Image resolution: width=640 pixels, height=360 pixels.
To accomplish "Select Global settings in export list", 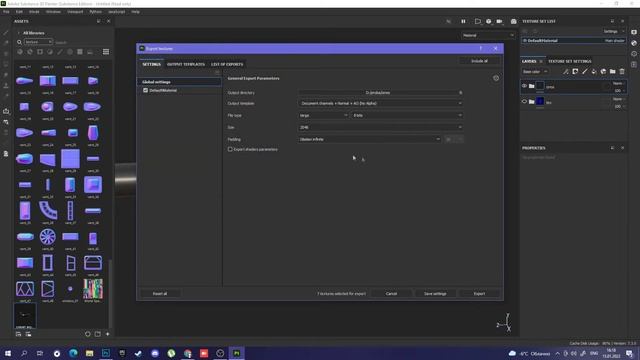I will tap(180, 82).
